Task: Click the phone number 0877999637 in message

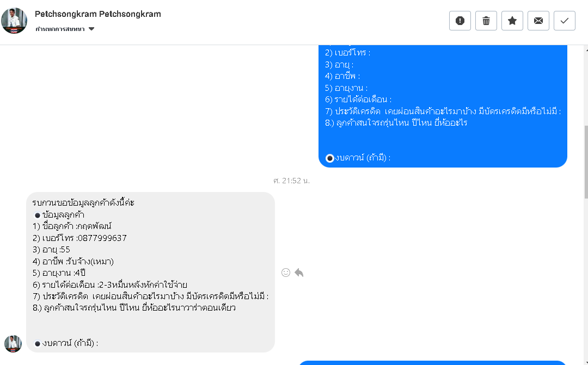Action: (102, 238)
